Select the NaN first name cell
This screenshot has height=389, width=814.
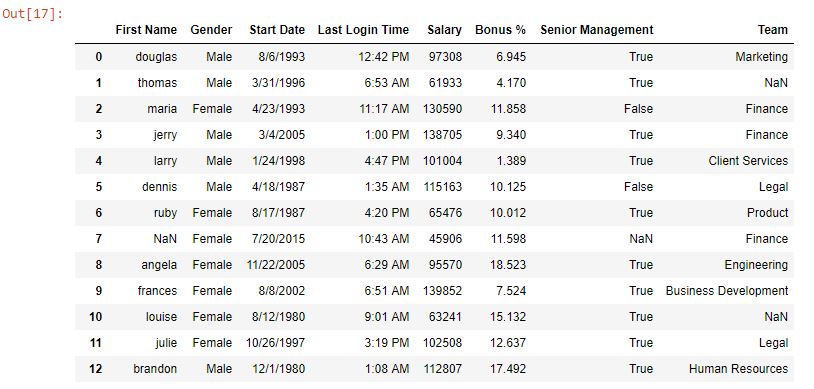165,239
